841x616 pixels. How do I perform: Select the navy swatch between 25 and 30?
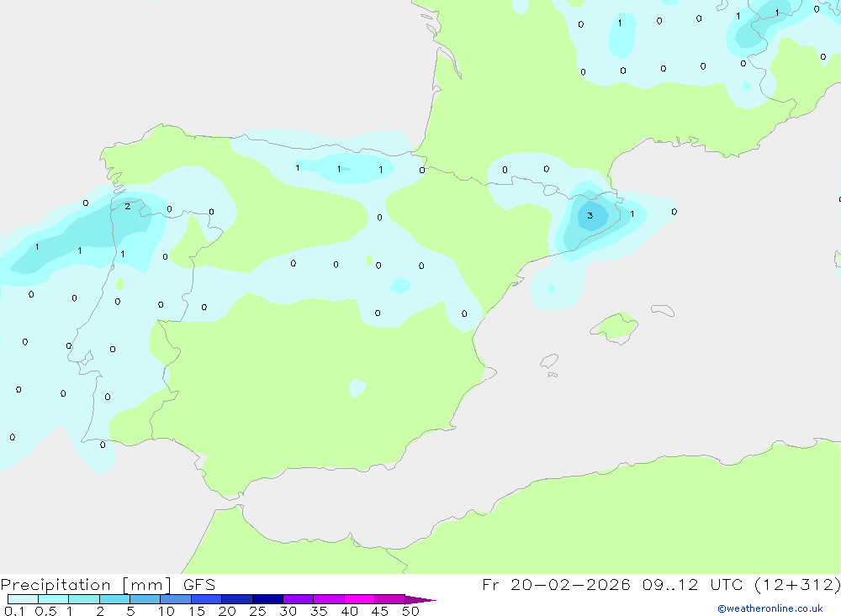[x=267, y=599]
